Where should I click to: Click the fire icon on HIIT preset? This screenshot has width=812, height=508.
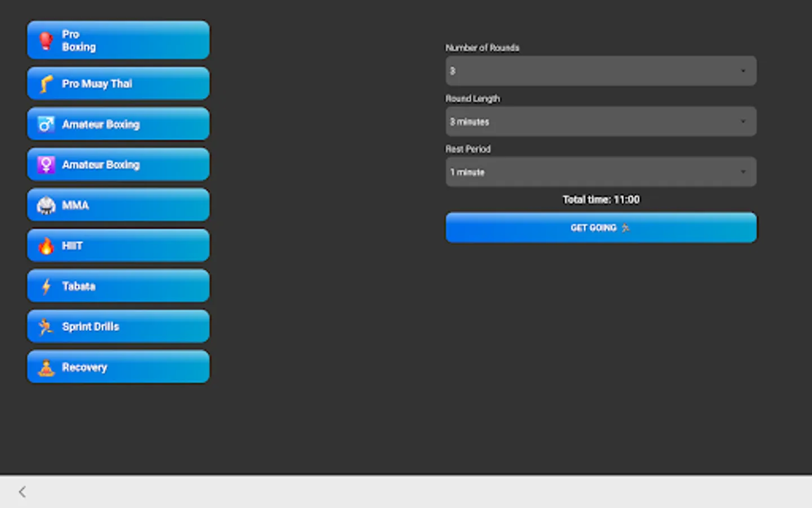click(46, 245)
